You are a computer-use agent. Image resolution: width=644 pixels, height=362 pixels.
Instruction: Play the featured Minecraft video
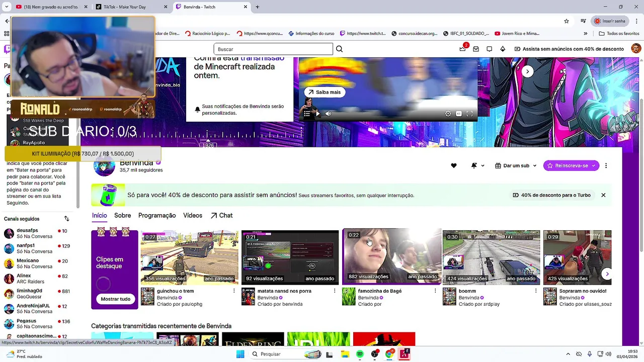(317, 114)
